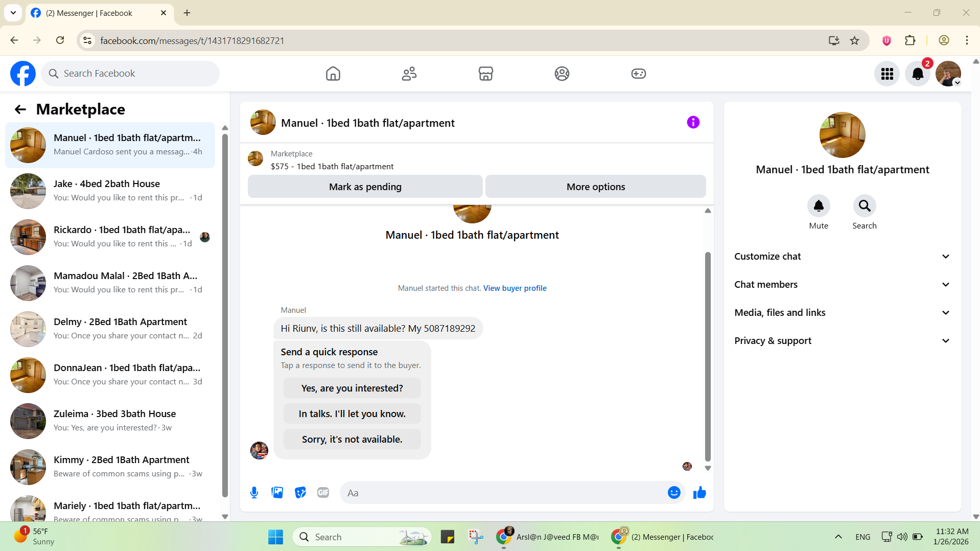Show hidden system tray icons chevron
Screen dimensions: 980x551
click(x=838, y=537)
